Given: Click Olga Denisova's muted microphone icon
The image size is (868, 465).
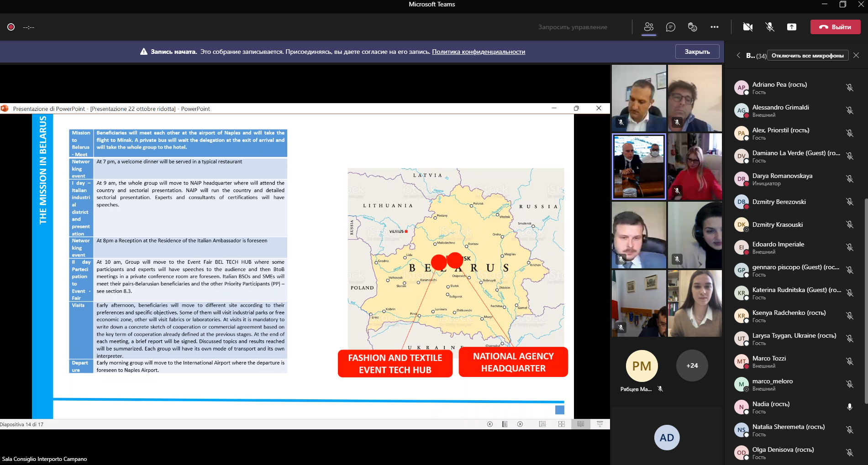Looking at the screenshot, I should point(849,453).
